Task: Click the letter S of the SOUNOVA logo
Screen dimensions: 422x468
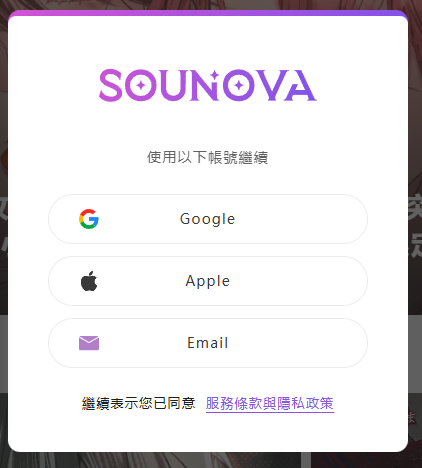Action: pos(110,85)
